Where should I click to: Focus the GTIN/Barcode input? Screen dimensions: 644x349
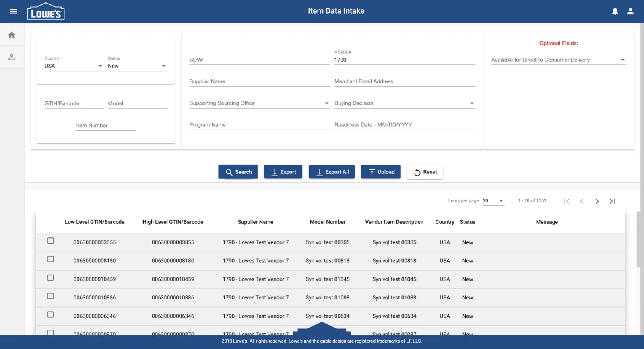tap(74, 104)
